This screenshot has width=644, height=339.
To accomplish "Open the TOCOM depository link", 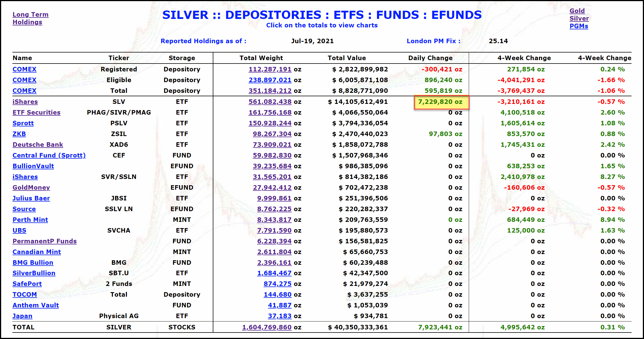I will 25,294.
